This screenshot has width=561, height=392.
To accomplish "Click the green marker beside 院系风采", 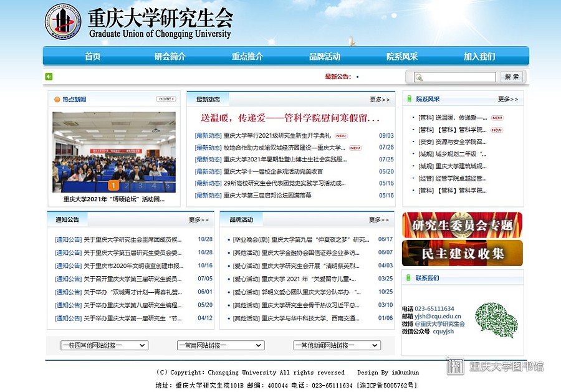I will coord(410,98).
